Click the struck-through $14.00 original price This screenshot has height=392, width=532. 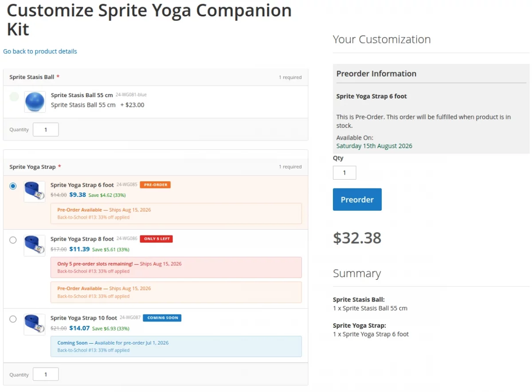pos(59,195)
